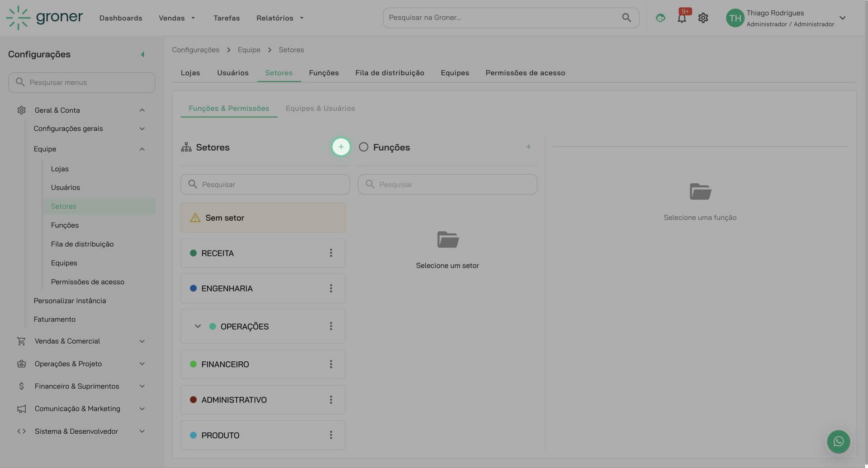This screenshot has height=468, width=868.
Task: Click the org-chart icon beside Setores header
Action: pyautogui.click(x=186, y=147)
